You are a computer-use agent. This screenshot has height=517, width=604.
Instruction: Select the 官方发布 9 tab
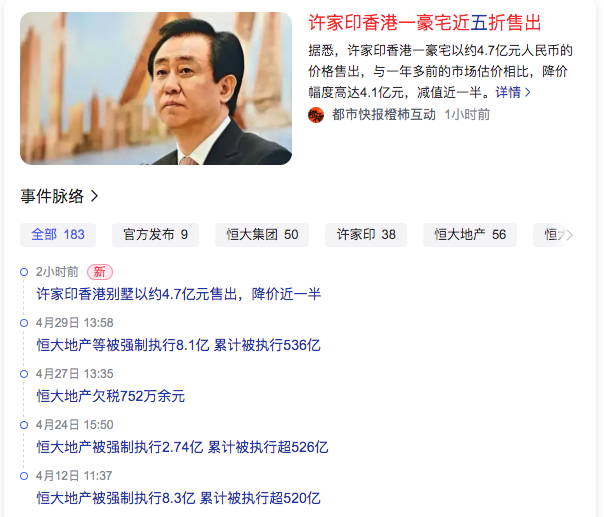155,235
